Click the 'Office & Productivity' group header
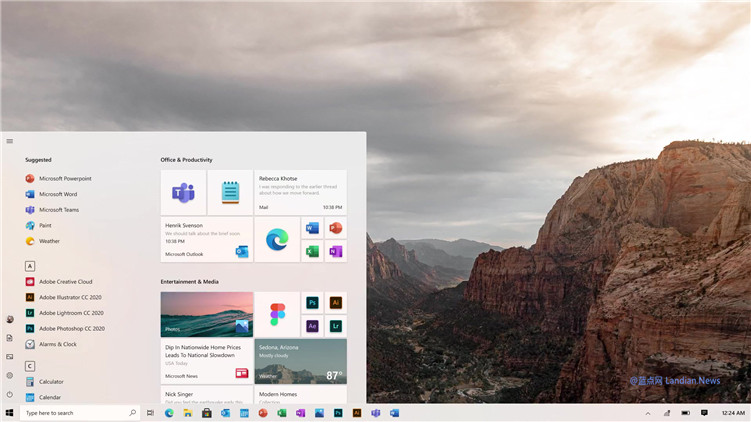Viewport: 751px width, 422px height. (x=186, y=160)
